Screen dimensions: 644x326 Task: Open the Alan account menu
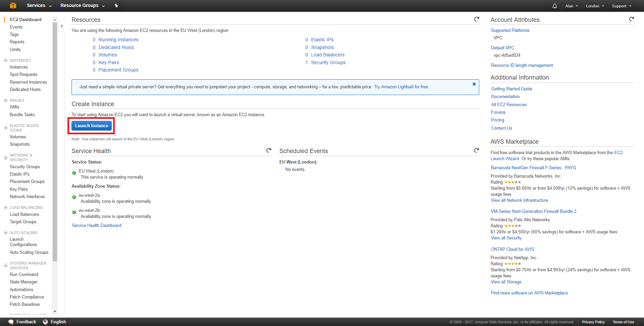[x=572, y=6]
